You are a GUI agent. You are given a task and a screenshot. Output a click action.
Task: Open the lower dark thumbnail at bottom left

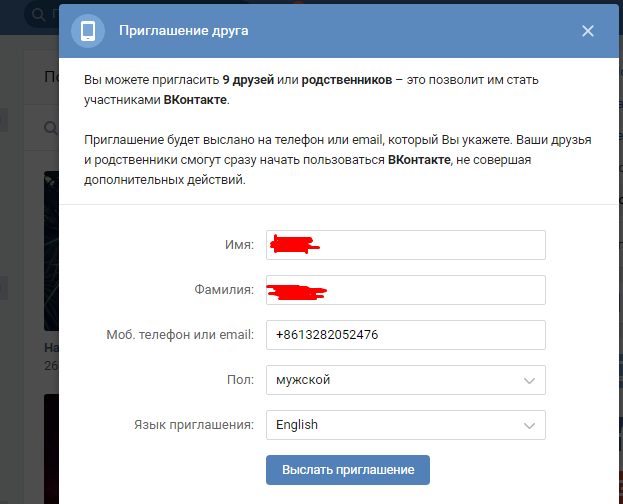coord(51,448)
